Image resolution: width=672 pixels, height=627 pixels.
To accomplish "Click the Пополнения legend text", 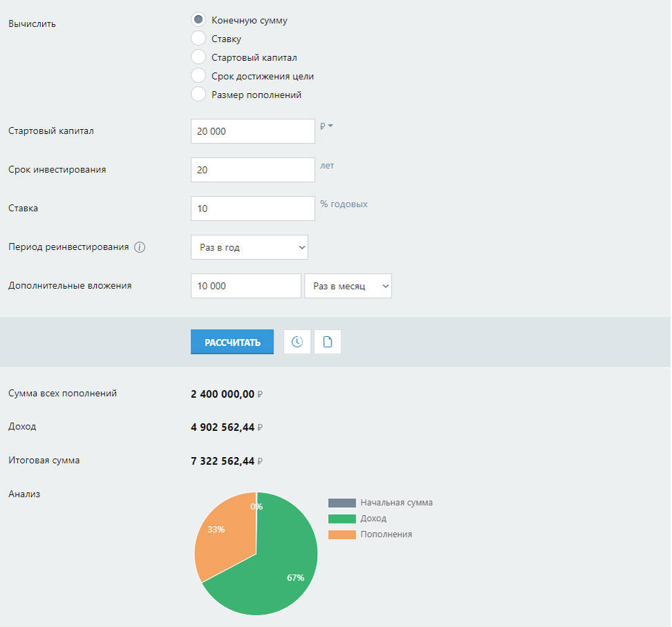I will click(386, 534).
